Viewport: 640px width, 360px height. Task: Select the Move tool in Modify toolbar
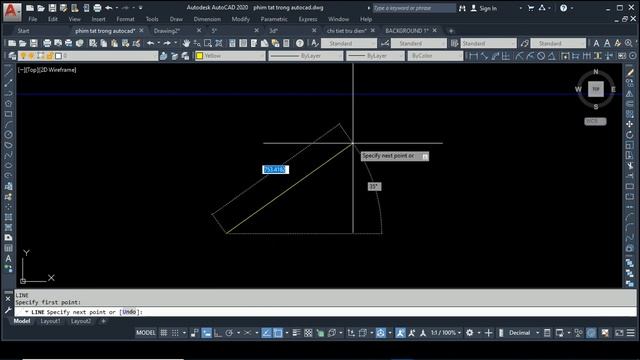click(x=630, y=124)
